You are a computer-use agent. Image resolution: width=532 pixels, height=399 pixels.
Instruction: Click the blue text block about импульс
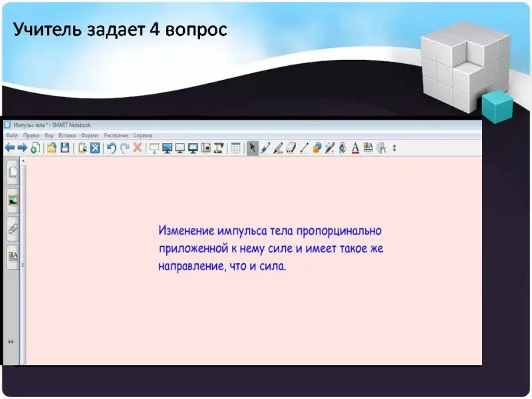tap(271, 249)
